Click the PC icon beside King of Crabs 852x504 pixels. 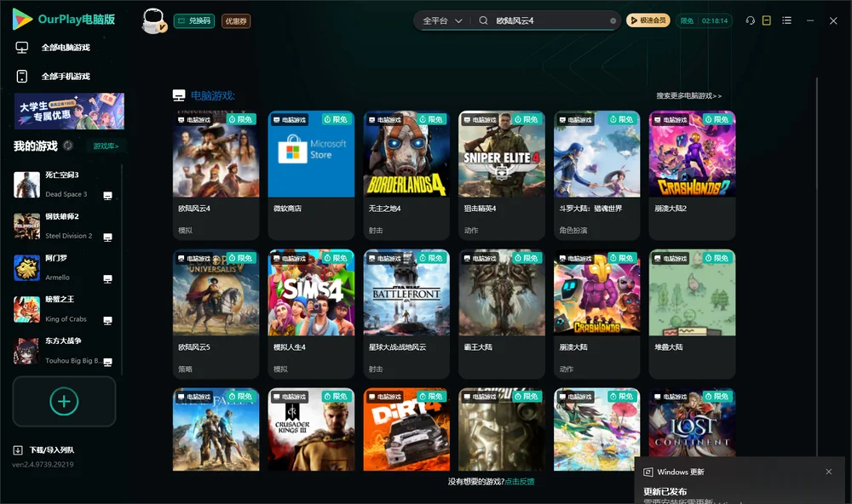pos(107,320)
